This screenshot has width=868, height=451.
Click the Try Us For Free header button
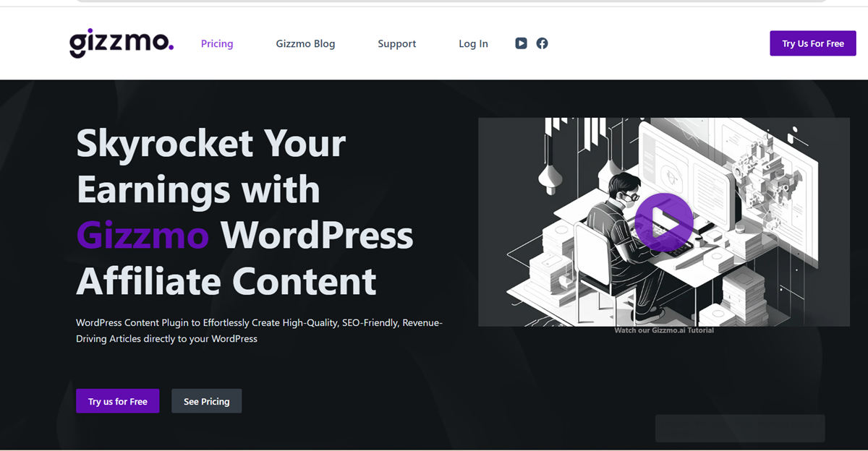point(813,43)
